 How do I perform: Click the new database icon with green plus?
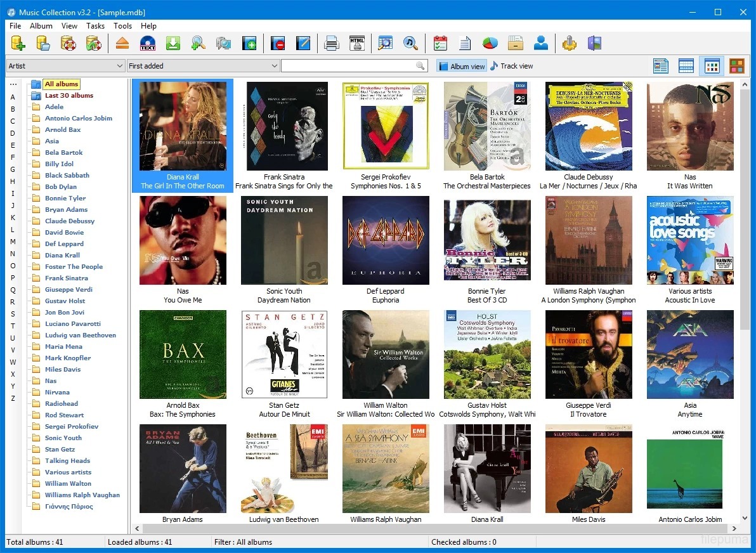click(x=18, y=43)
